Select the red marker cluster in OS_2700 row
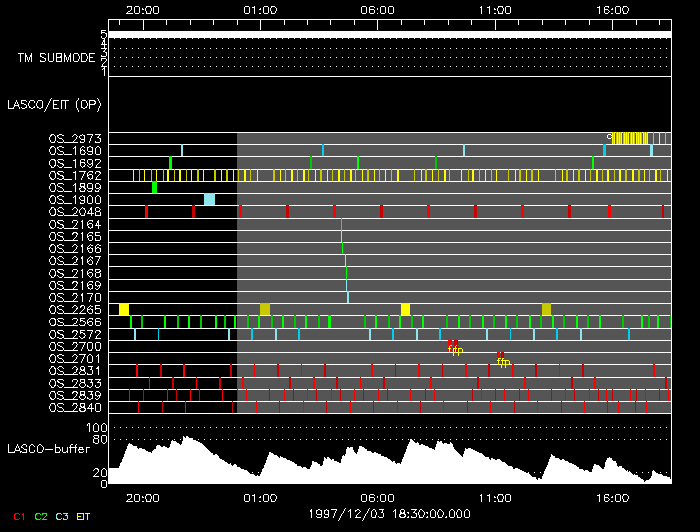The width and height of the screenshot is (700, 532). click(454, 347)
